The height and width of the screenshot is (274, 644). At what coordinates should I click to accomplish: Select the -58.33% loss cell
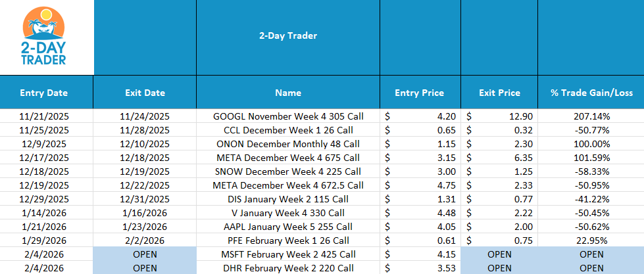pyautogui.click(x=591, y=171)
